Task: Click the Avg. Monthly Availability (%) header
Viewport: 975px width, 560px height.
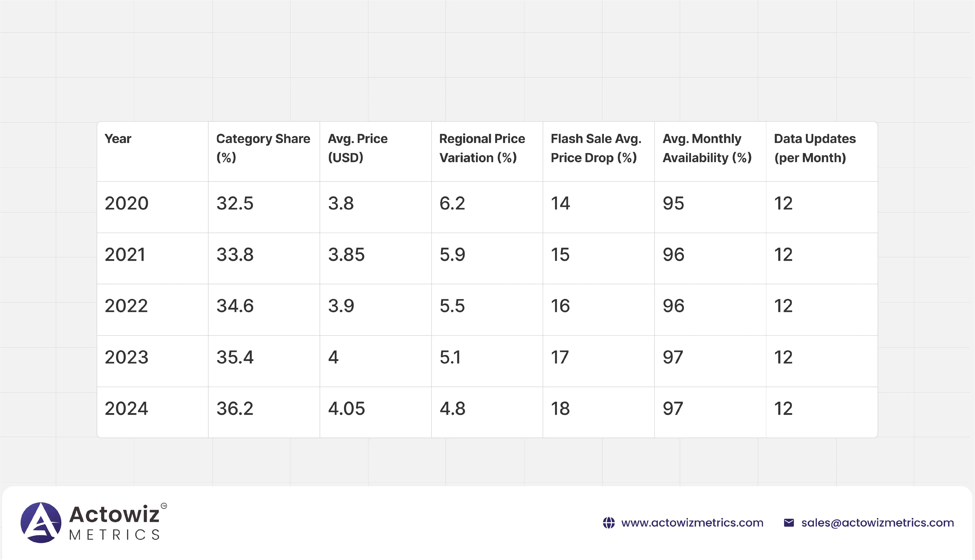Action: 707,148
